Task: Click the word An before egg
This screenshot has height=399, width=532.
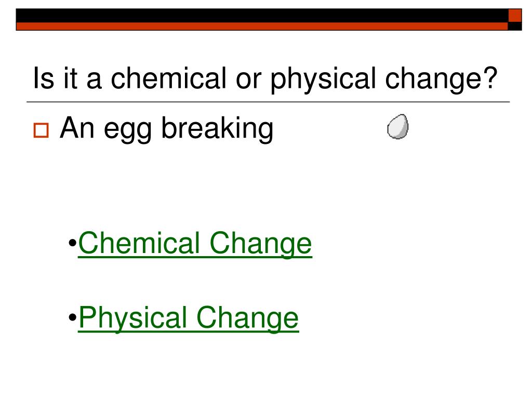Action: tap(77, 128)
